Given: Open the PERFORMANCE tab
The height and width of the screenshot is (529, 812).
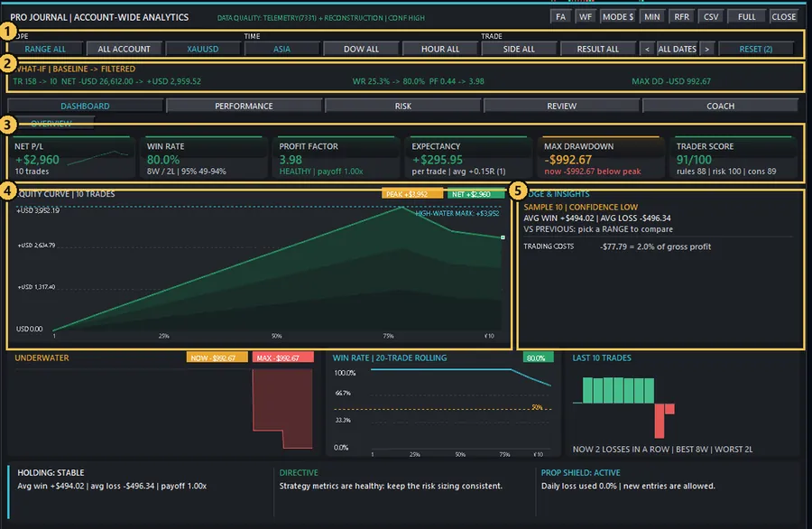Looking at the screenshot, I should 244,106.
